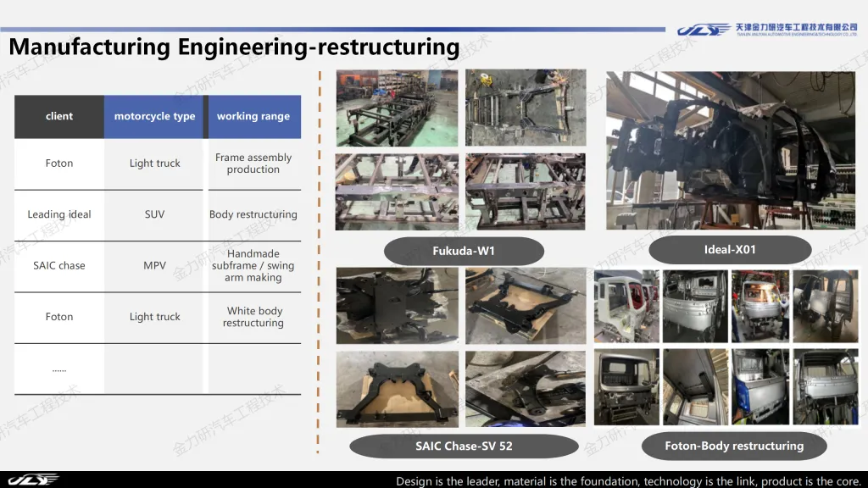The height and width of the screenshot is (488, 868).
Task: Click the 'Frame assembly production' table cell
Action: [253, 164]
